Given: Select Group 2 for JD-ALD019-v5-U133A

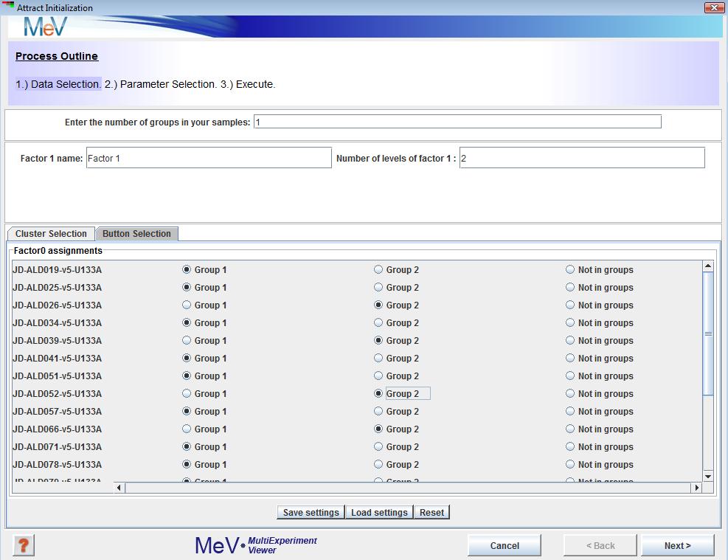Looking at the screenshot, I should tap(378, 270).
